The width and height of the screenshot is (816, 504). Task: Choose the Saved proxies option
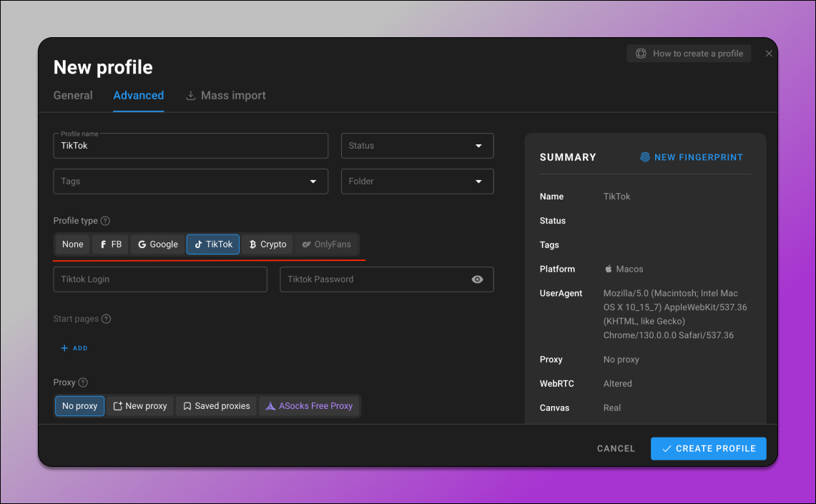pos(217,406)
